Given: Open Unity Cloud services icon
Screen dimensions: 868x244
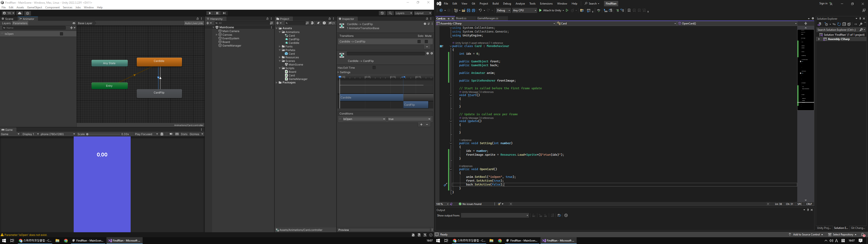Looking at the screenshot, I should coord(19,13).
